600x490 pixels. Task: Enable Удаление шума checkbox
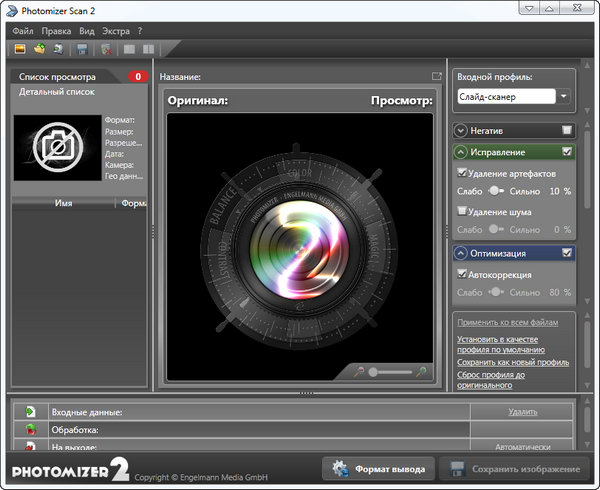pyautogui.click(x=462, y=211)
